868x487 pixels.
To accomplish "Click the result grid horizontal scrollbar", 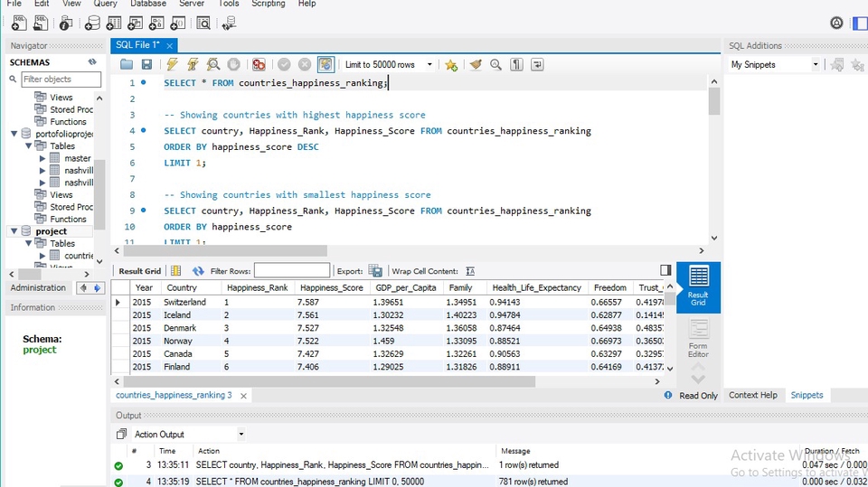I will click(329, 381).
